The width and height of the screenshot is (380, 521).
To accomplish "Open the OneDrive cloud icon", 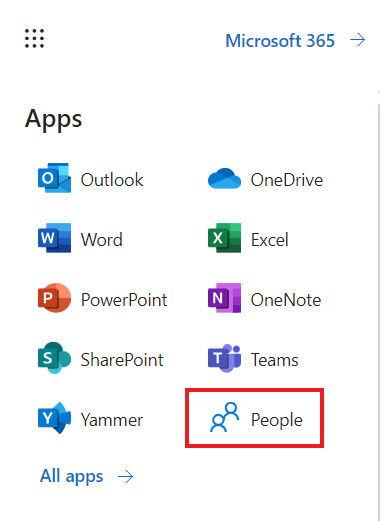I will pos(224,179).
